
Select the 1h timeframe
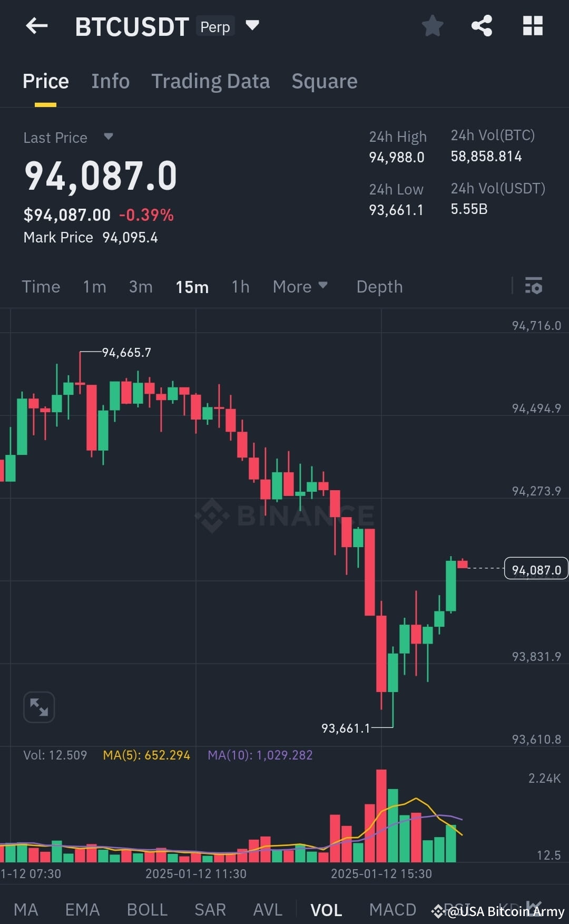coord(240,286)
